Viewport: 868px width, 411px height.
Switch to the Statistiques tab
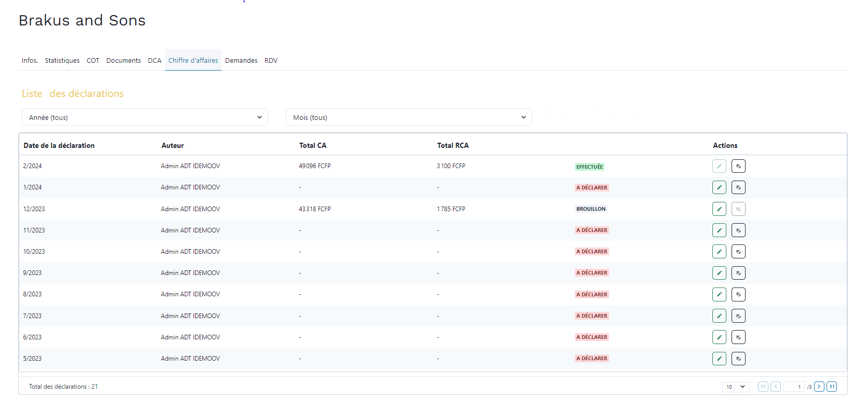click(x=62, y=61)
